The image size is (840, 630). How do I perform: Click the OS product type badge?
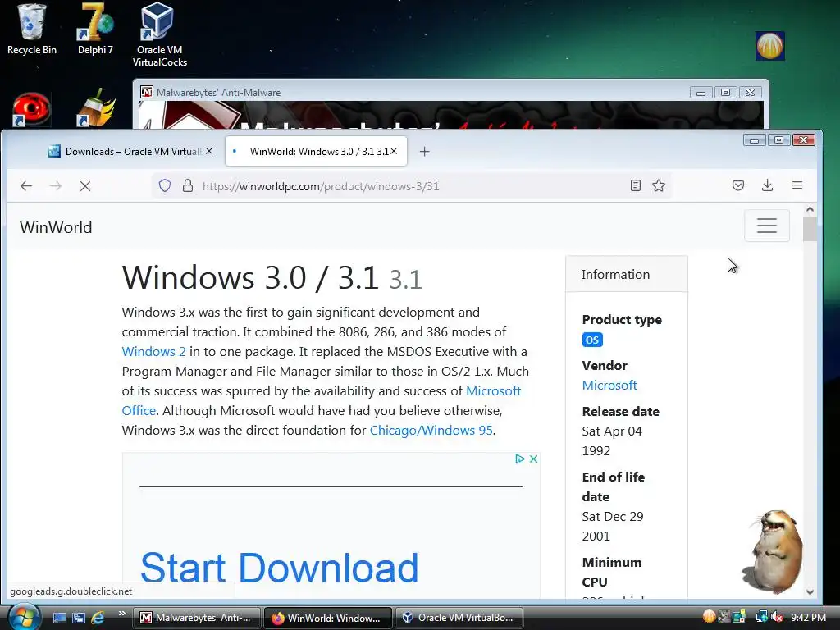(x=592, y=340)
